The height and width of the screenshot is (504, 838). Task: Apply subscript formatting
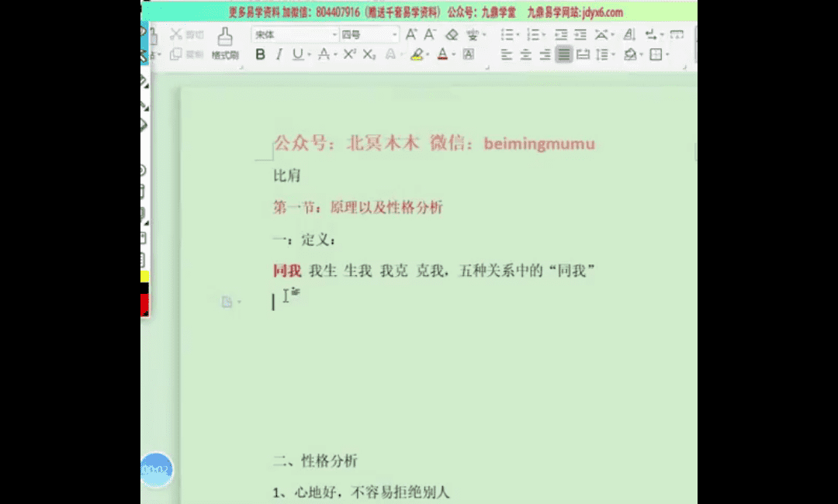pyautogui.click(x=369, y=54)
